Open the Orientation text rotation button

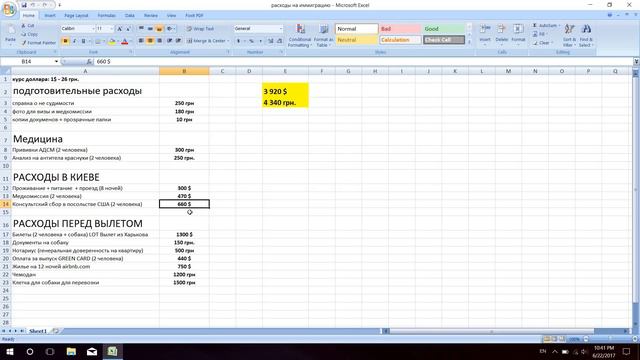click(x=171, y=29)
